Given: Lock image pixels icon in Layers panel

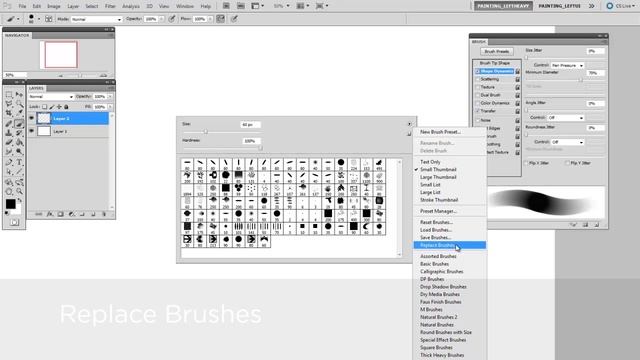Looking at the screenshot, I should tap(52, 107).
